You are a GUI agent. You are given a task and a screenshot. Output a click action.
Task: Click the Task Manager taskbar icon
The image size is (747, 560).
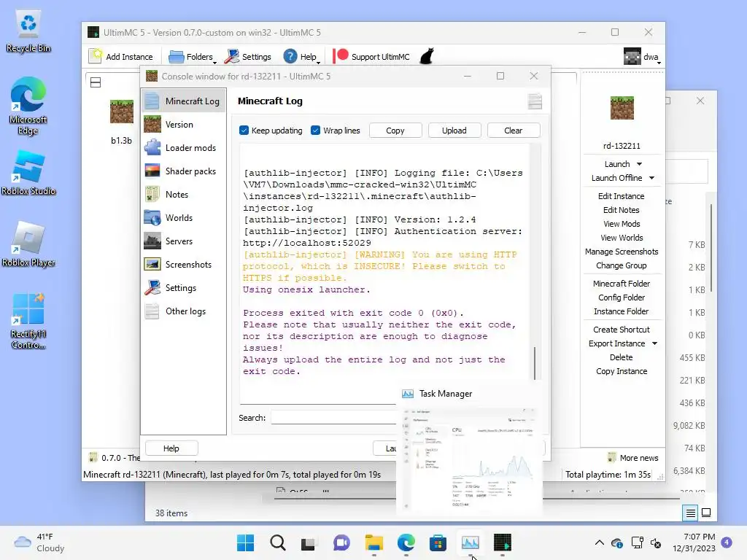pyautogui.click(x=471, y=542)
